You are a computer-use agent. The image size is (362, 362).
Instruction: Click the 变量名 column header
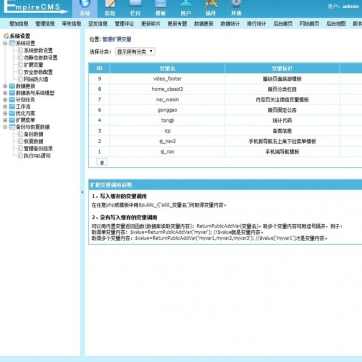(x=167, y=68)
